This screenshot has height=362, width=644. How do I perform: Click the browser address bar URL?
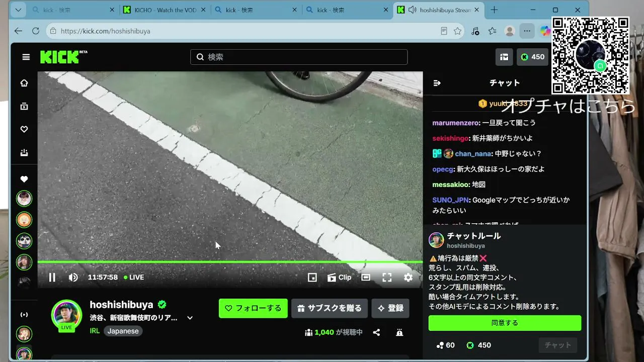pyautogui.click(x=106, y=31)
